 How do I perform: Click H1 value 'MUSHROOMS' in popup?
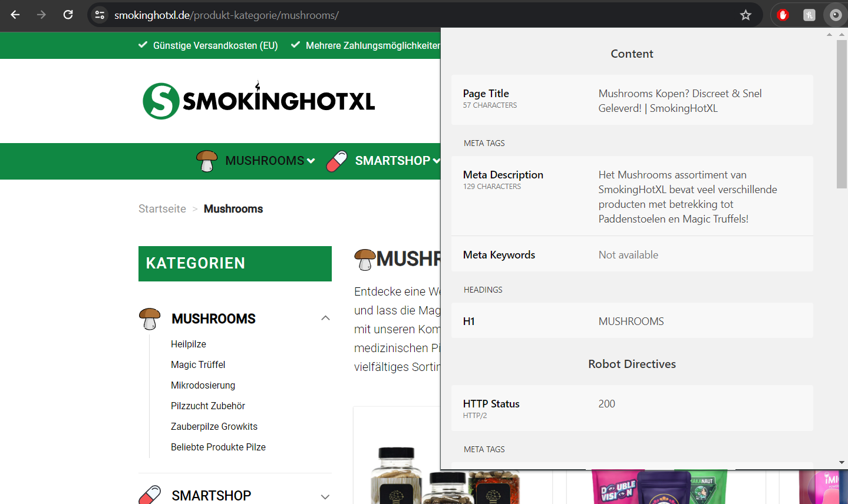pyautogui.click(x=631, y=321)
